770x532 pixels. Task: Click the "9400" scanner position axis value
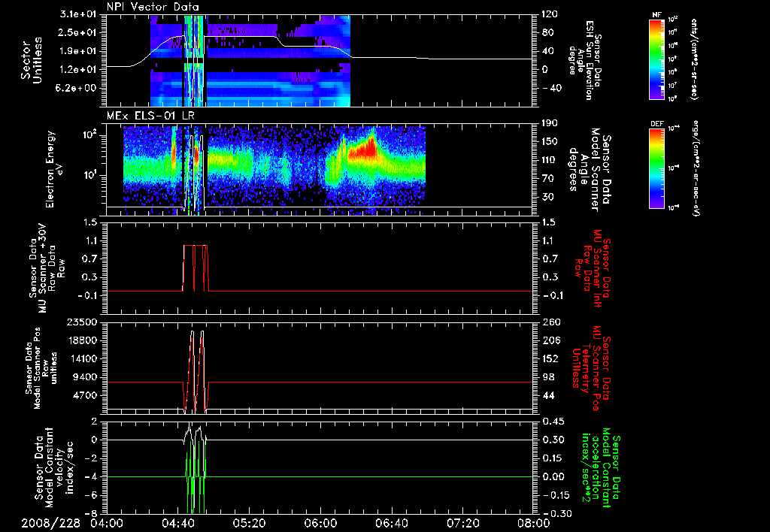[x=86, y=377]
